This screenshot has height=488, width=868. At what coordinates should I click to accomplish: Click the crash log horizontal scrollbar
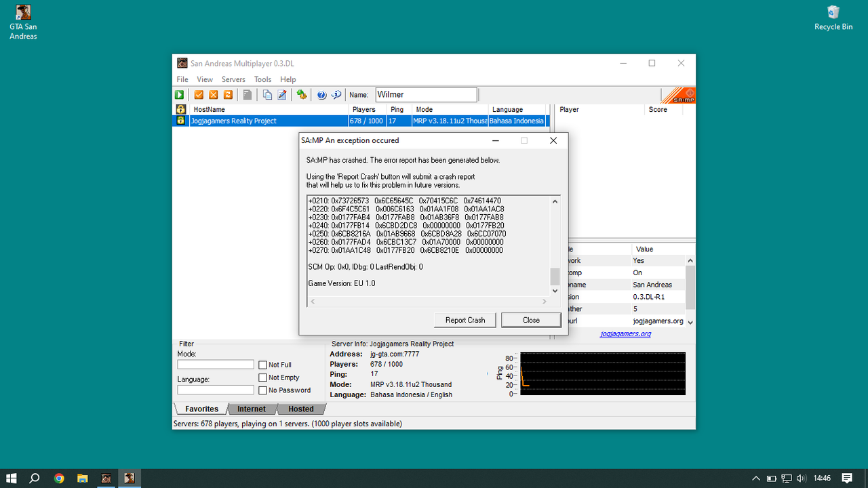(x=429, y=302)
